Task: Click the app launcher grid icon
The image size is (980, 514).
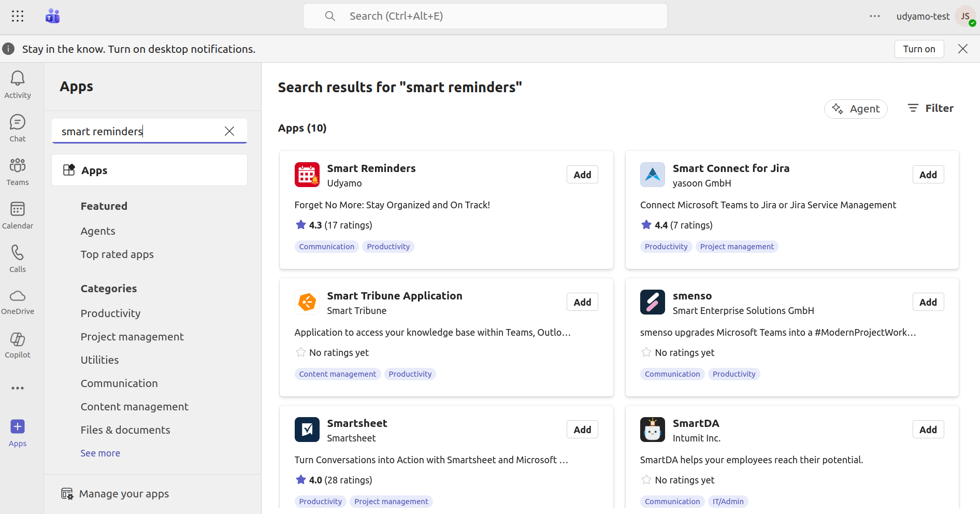Action: click(18, 16)
